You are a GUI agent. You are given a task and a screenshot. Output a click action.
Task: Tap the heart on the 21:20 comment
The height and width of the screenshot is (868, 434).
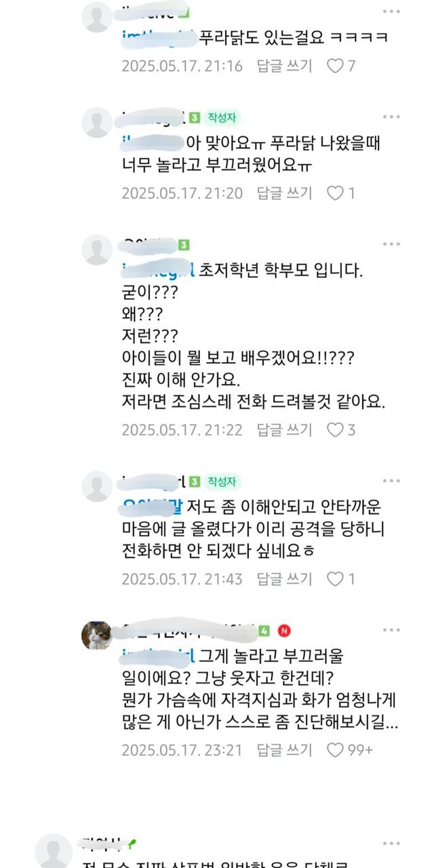pos(335,193)
